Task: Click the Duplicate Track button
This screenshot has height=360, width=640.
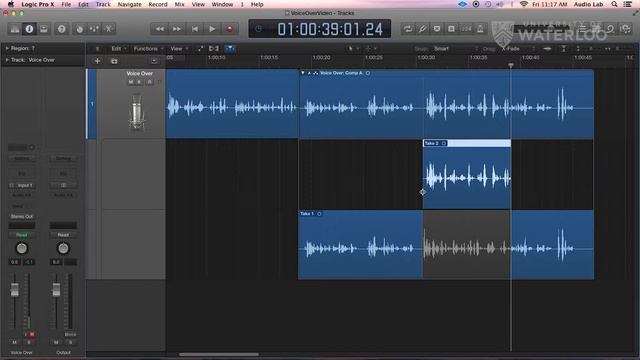Action: [x=114, y=61]
